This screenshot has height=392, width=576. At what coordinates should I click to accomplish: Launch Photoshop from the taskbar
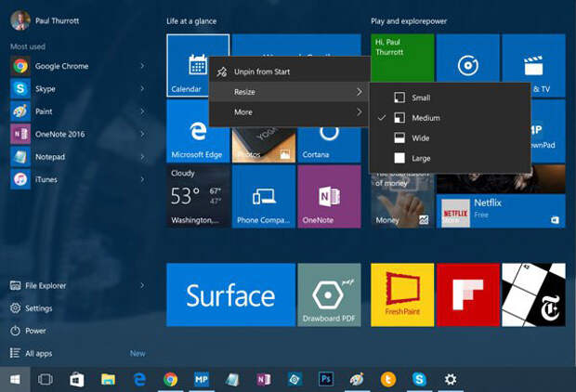pyautogui.click(x=326, y=380)
